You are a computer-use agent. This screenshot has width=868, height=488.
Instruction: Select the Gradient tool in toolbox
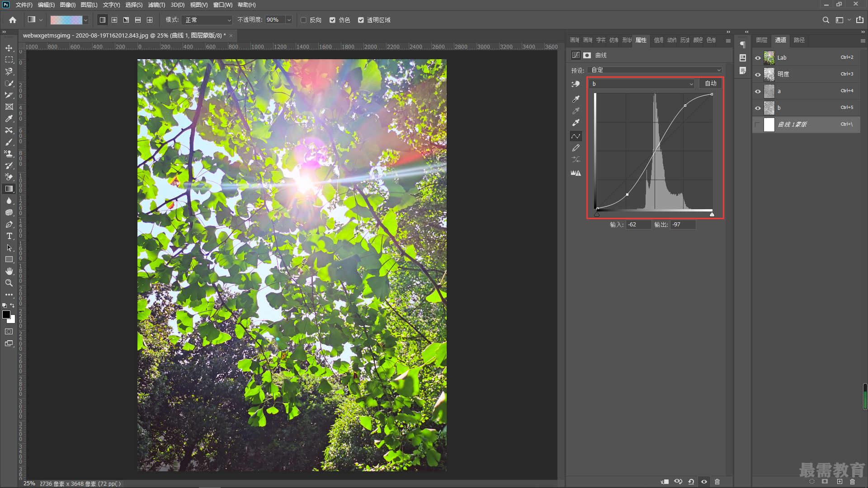click(9, 189)
